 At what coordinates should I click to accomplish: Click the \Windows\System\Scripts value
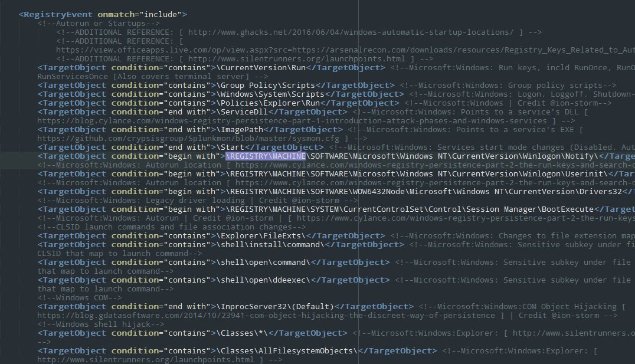coord(270,94)
